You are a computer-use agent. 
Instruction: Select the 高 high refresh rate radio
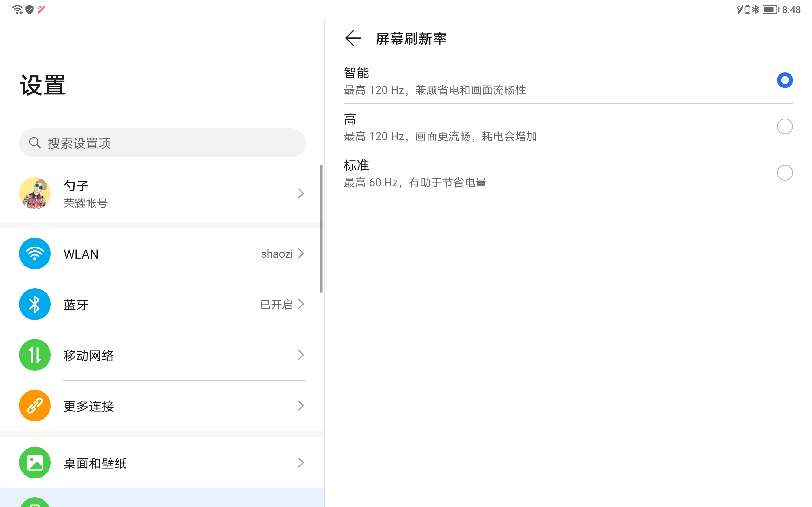pos(784,126)
